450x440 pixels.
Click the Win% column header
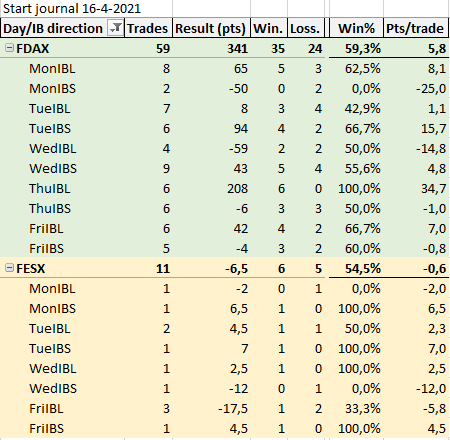coord(356,28)
